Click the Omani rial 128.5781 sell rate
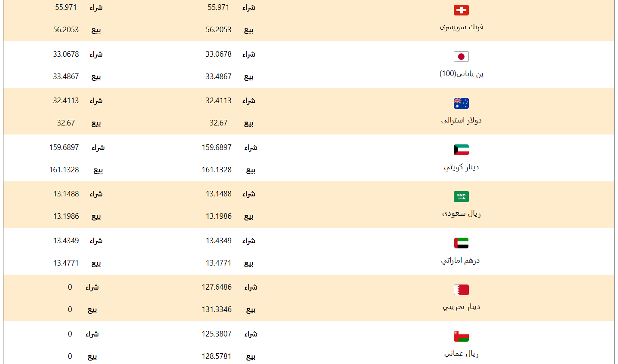Screen dimensions: 618x364 click(217, 356)
